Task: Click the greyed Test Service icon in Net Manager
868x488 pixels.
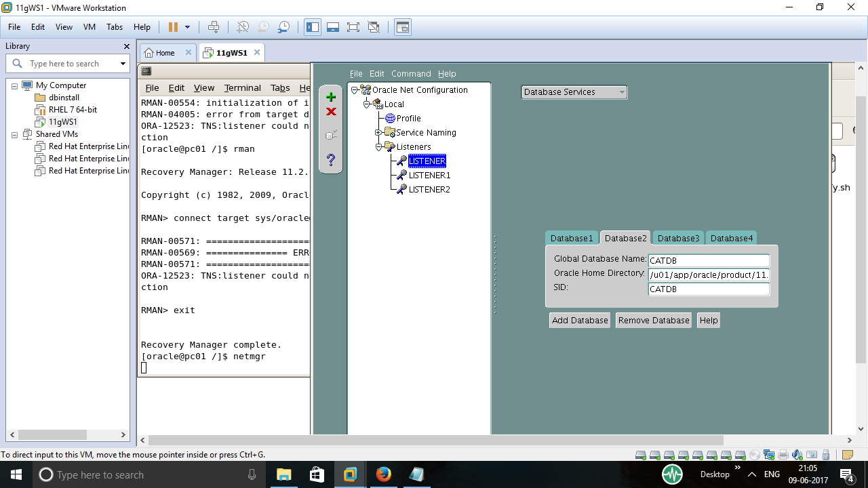Action: coord(331,135)
